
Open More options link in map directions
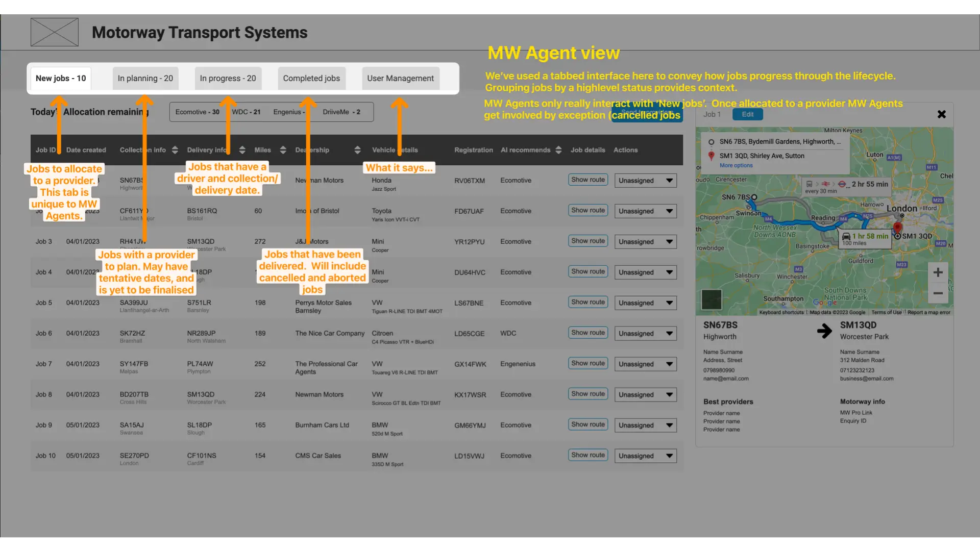(x=736, y=165)
